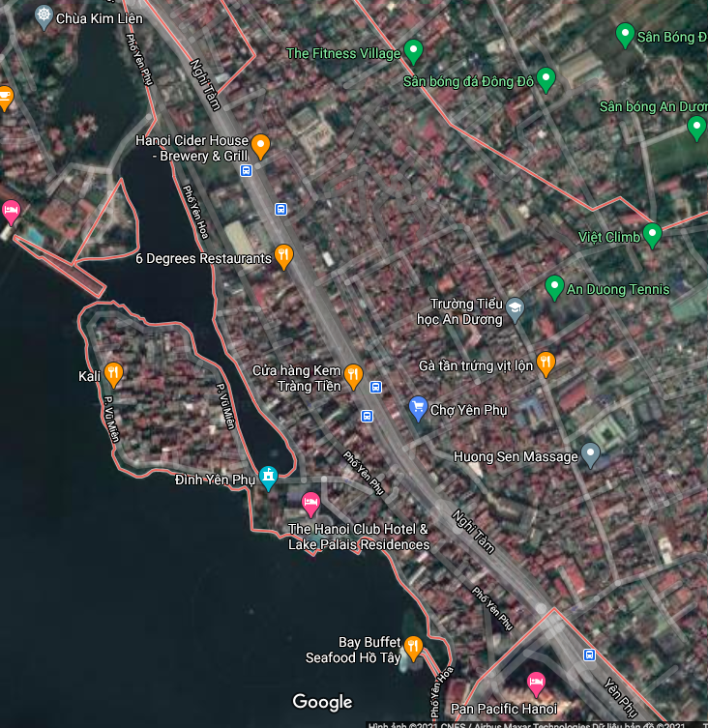Click the Huong Sen Massage grey pin
This screenshot has height=728, width=708.
point(590,455)
